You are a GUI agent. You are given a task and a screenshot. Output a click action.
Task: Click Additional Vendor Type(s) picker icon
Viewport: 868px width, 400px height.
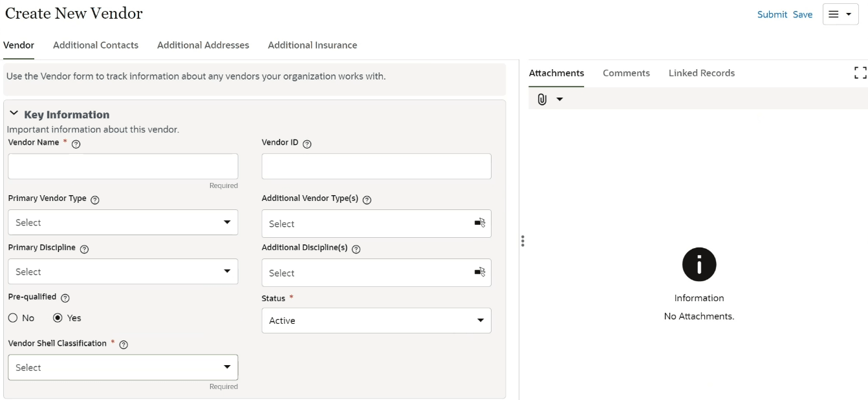click(x=480, y=223)
